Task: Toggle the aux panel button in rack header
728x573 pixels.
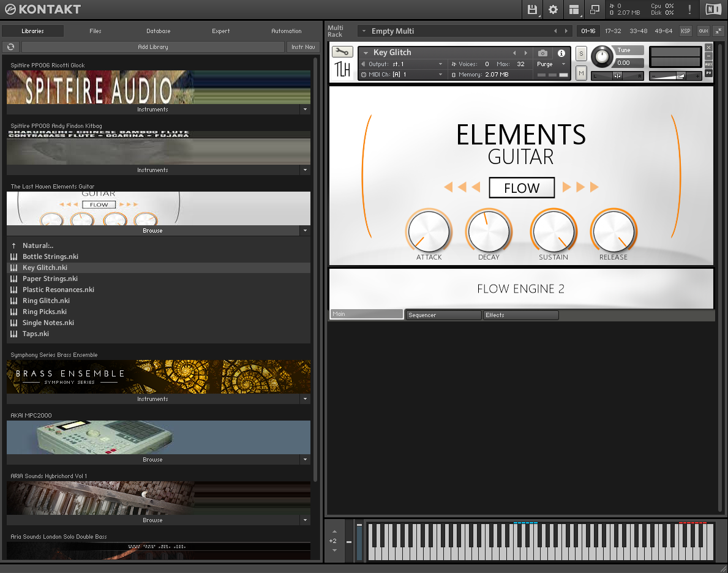Action: tap(704, 31)
